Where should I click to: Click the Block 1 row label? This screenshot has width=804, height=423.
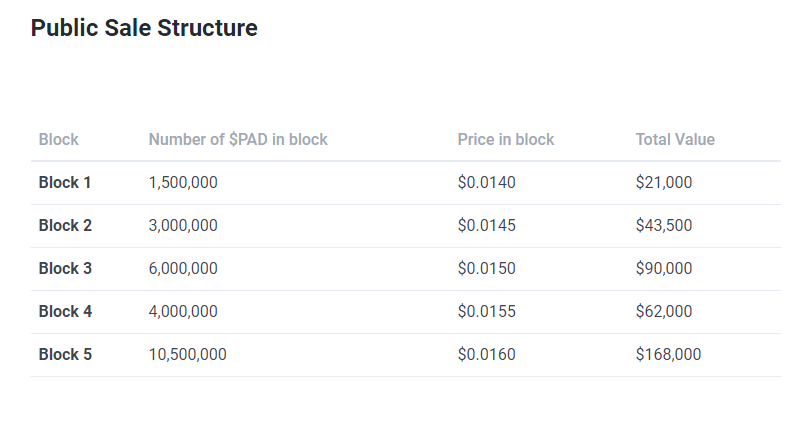point(65,183)
